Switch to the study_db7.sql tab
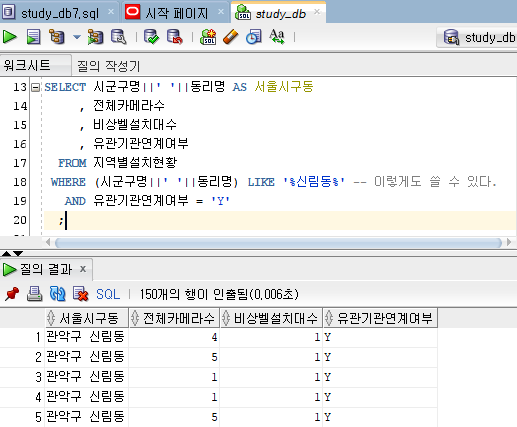Viewport: 517px width, 427px height. click(x=60, y=13)
